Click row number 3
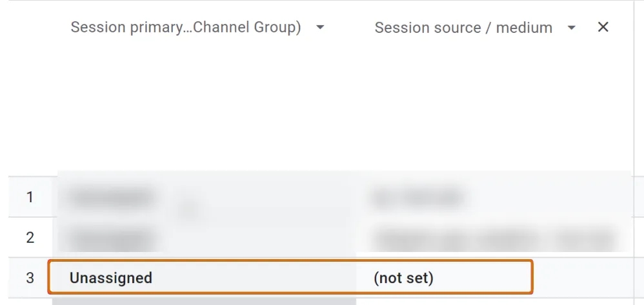Viewport: 644px width, 305px height. pos(30,278)
